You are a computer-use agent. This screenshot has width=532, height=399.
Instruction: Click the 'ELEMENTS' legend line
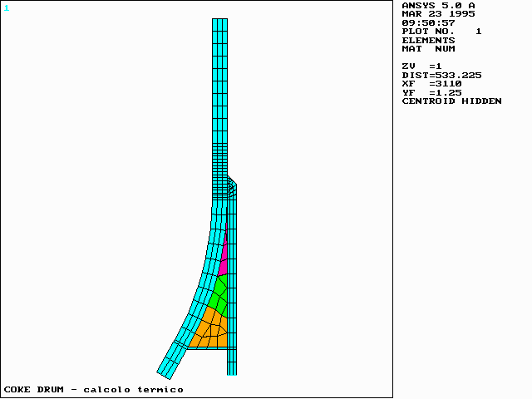click(428, 41)
